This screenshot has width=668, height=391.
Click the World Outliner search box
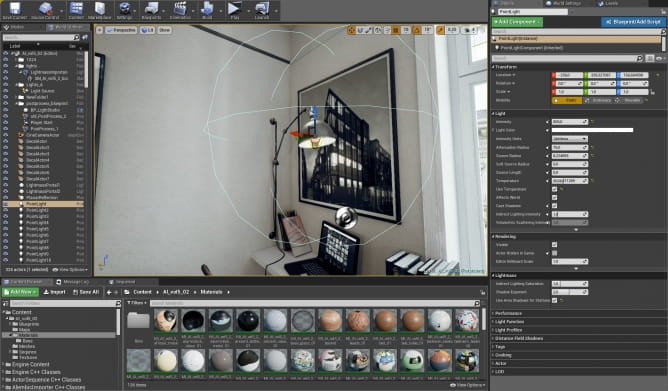coord(41,37)
